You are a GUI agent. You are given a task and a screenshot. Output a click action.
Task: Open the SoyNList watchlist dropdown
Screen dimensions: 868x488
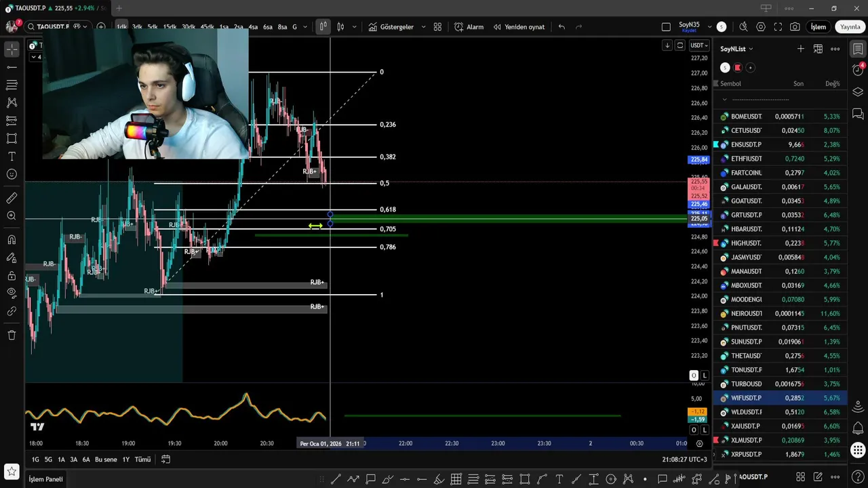click(x=736, y=49)
